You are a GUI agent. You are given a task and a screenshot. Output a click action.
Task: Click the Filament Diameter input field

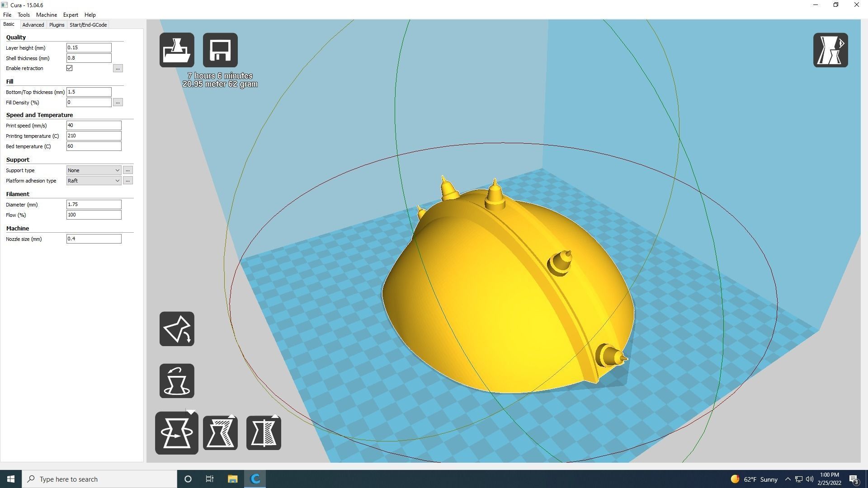pos(94,205)
